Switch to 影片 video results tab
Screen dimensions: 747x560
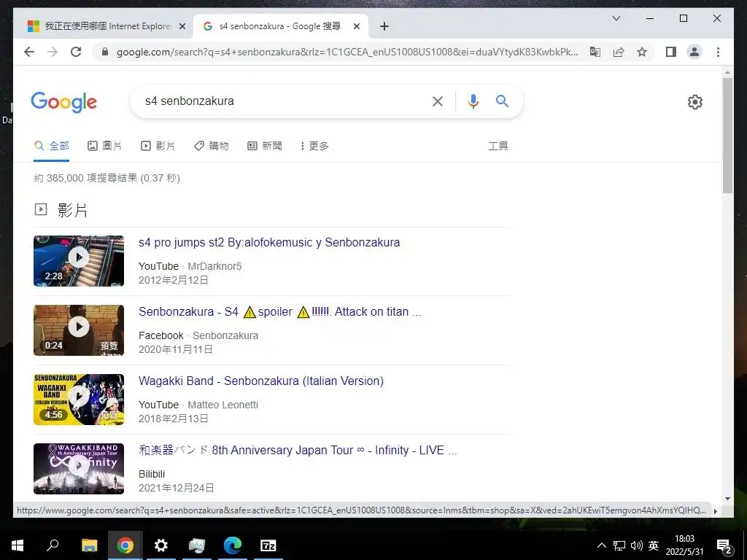(x=158, y=146)
